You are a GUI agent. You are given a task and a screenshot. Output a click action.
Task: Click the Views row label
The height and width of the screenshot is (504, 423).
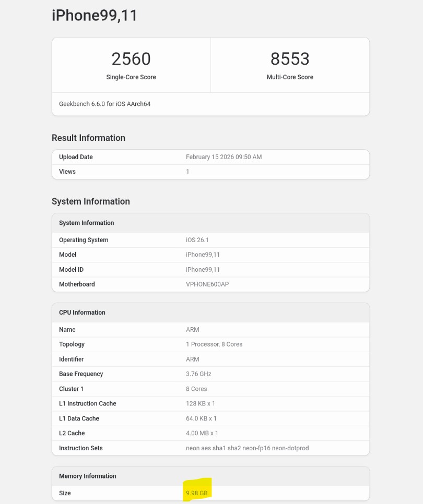coord(67,172)
